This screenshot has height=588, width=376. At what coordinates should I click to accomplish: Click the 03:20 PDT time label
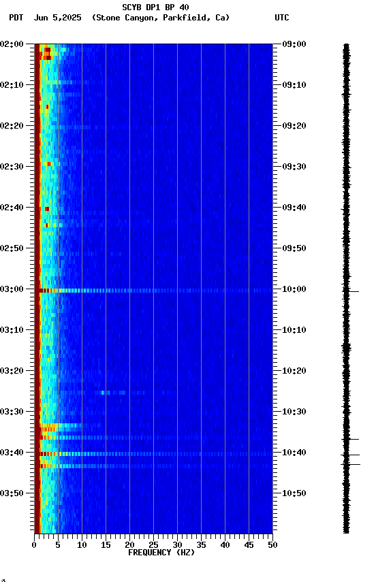coord(12,371)
